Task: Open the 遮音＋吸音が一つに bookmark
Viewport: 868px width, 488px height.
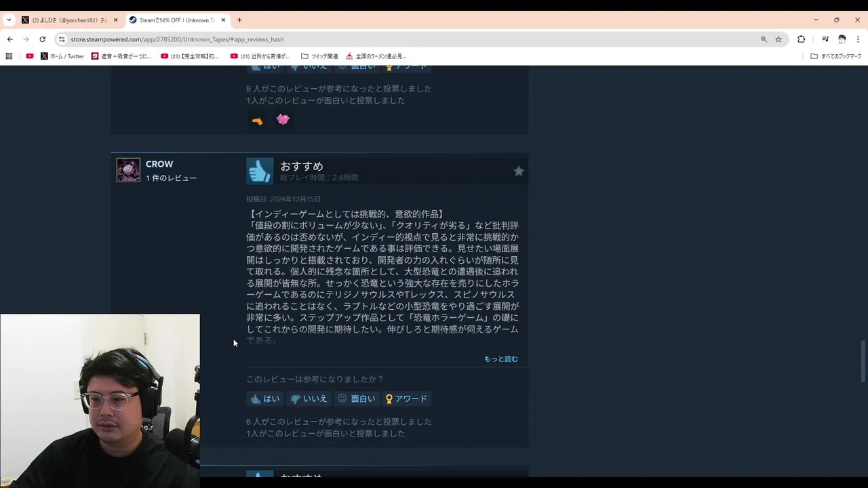Action: tap(121, 56)
